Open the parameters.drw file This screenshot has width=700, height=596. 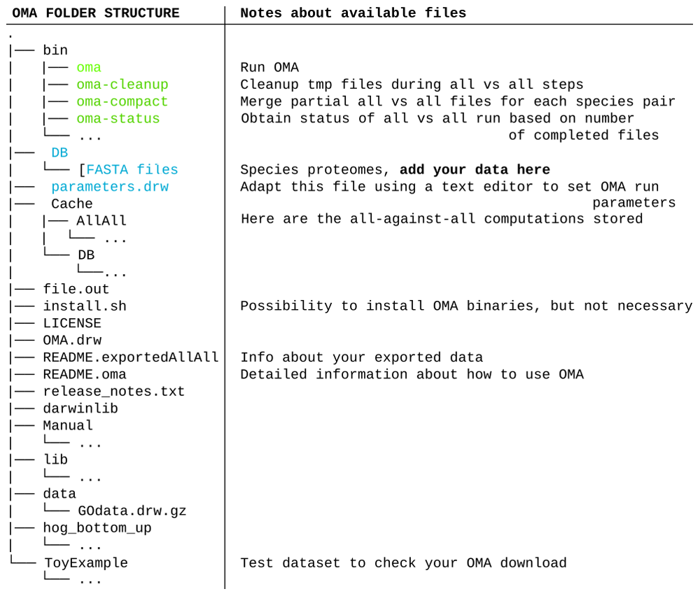pos(110,187)
